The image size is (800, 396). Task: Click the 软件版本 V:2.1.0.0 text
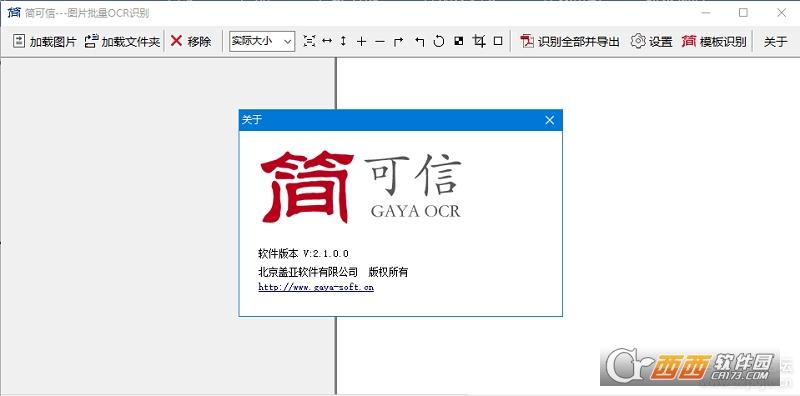click(x=304, y=253)
